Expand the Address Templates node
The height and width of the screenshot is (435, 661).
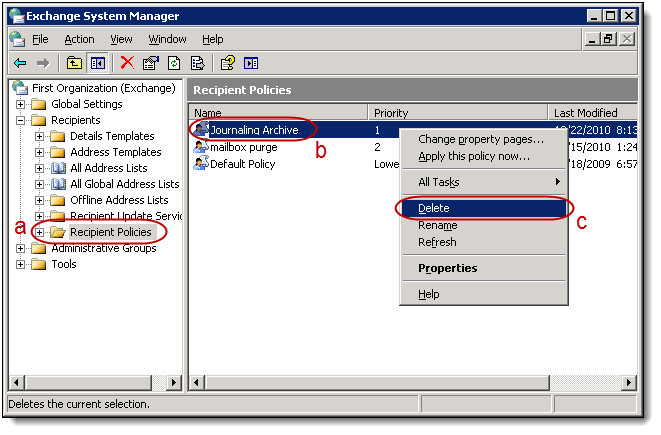coord(39,152)
